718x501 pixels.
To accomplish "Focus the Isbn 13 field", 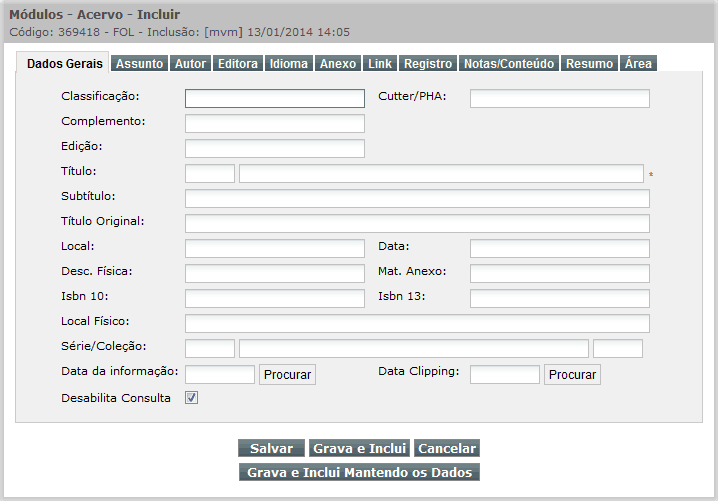I will [560, 299].
